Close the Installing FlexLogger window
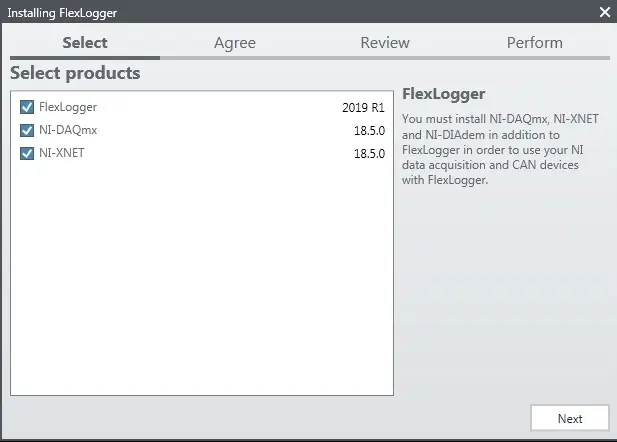The width and height of the screenshot is (617, 442). [x=604, y=12]
